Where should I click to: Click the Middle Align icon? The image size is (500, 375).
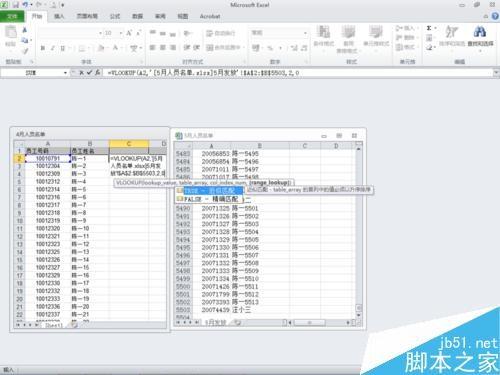point(163,33)
